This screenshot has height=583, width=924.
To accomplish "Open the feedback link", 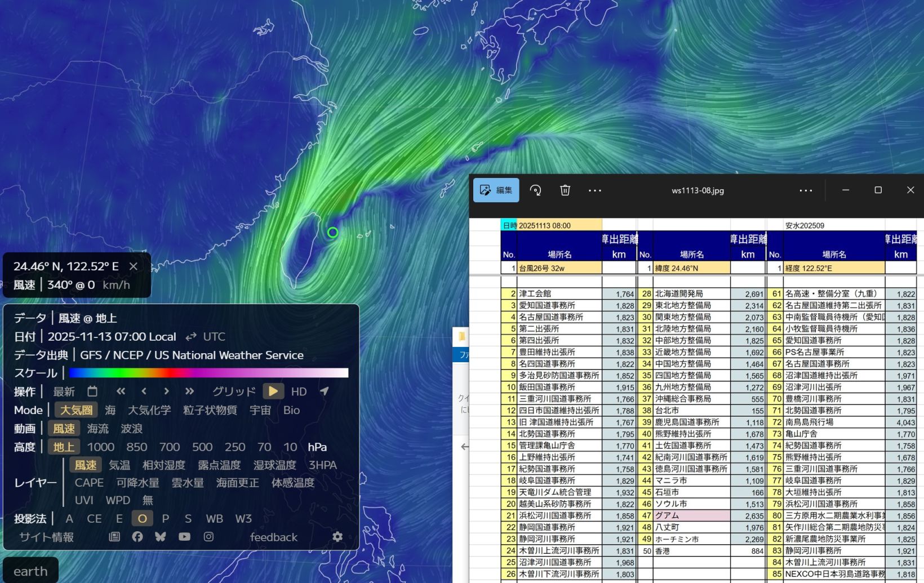I will 273,537.
